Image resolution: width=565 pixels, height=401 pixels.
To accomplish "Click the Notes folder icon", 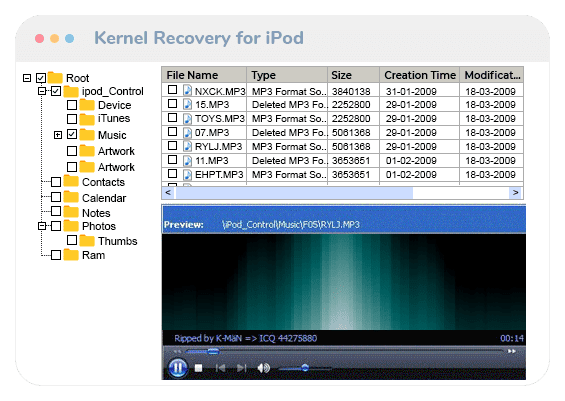I will pos(71,212).
